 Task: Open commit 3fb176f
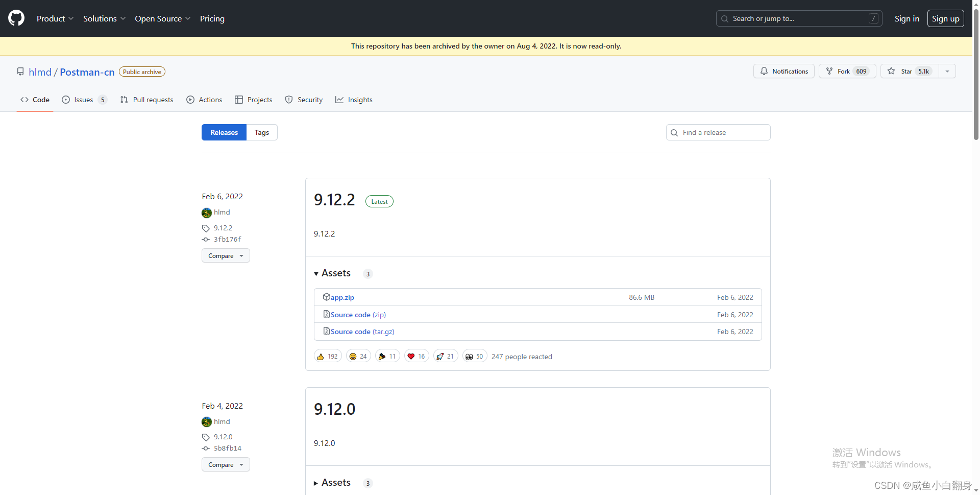[x=228, y=239]
